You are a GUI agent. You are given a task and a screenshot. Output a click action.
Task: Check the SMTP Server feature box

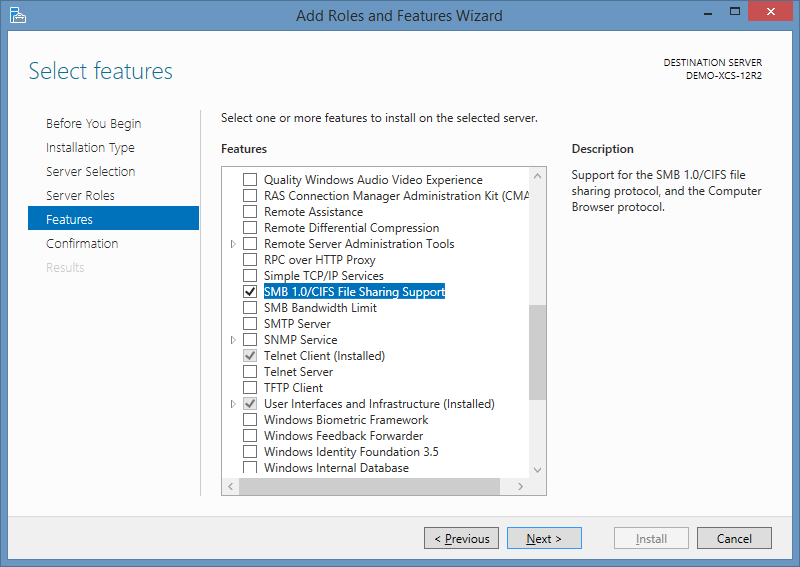(250, 324)
